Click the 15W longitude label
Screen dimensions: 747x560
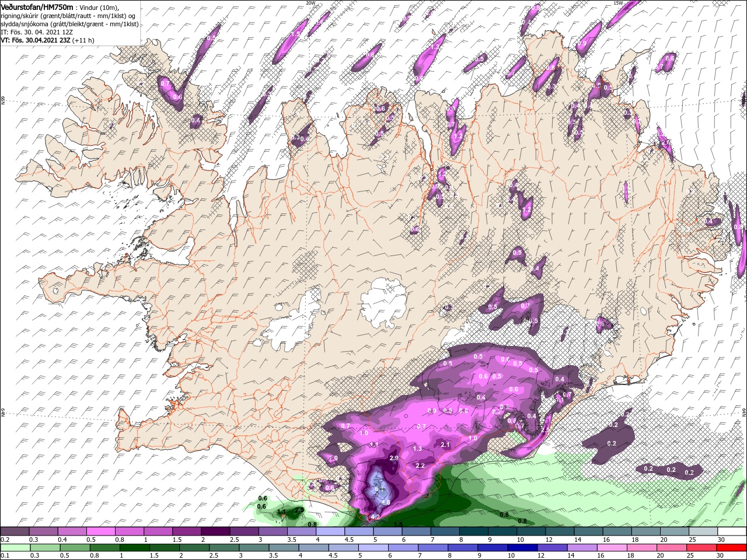[618, 3]
